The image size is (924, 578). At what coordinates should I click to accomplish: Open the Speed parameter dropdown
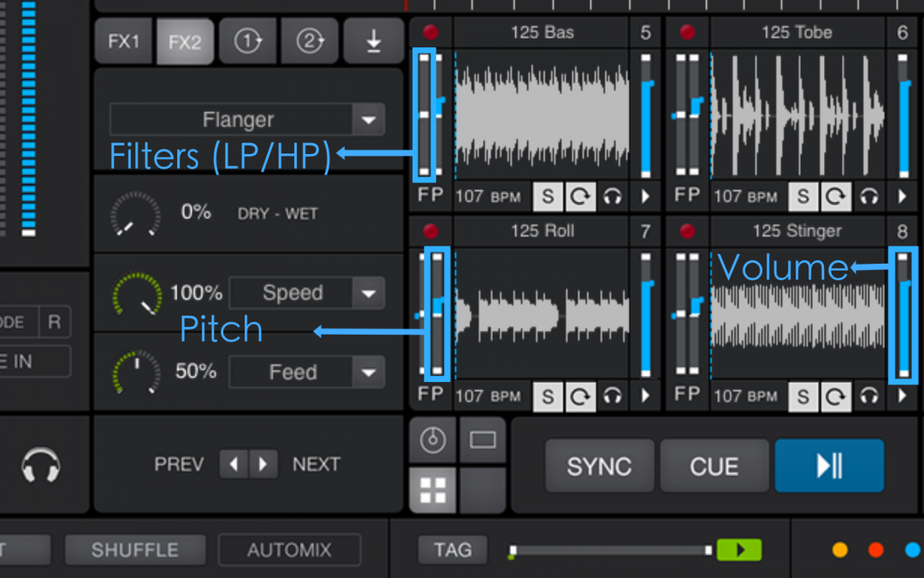pos(368,293)
